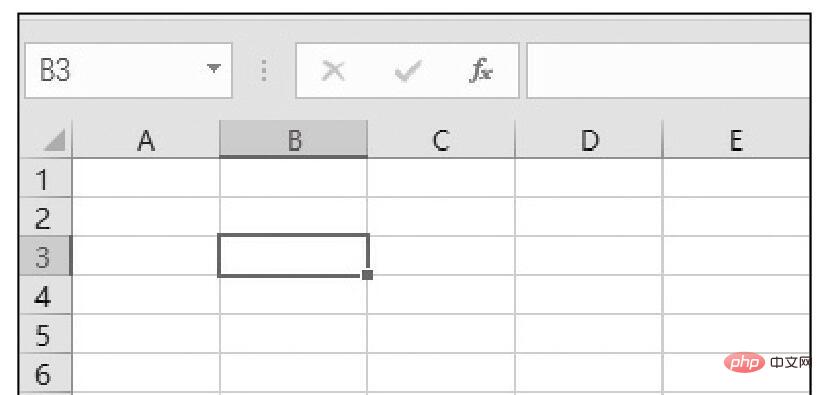The image size is (823, 395).
Task: Select column A header
Action: pos(146,139)
